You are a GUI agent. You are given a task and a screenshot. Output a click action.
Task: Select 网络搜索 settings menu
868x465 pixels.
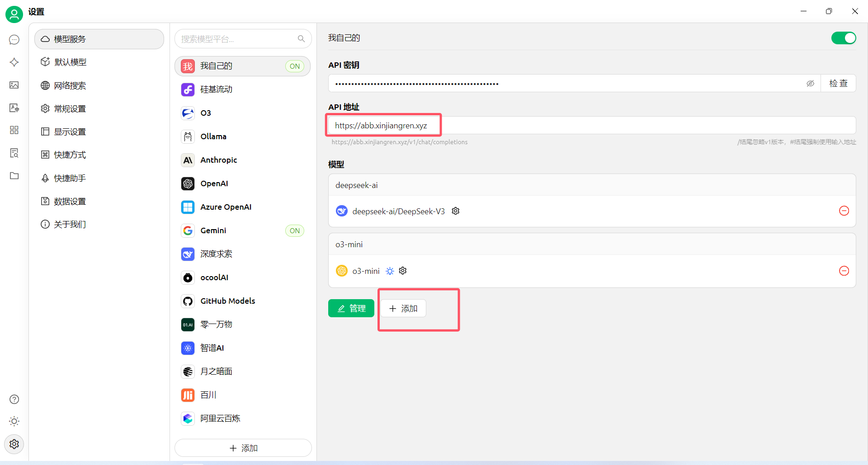click(x=99, y=85)
